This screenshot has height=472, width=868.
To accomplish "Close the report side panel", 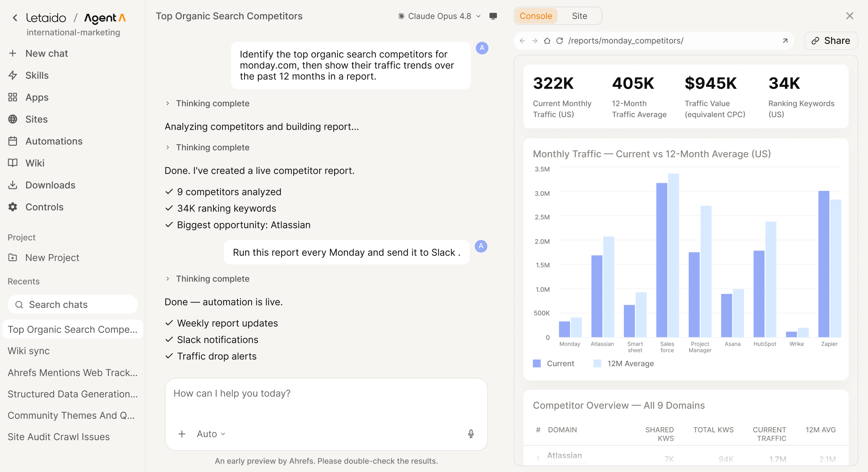I will (850, 16).
